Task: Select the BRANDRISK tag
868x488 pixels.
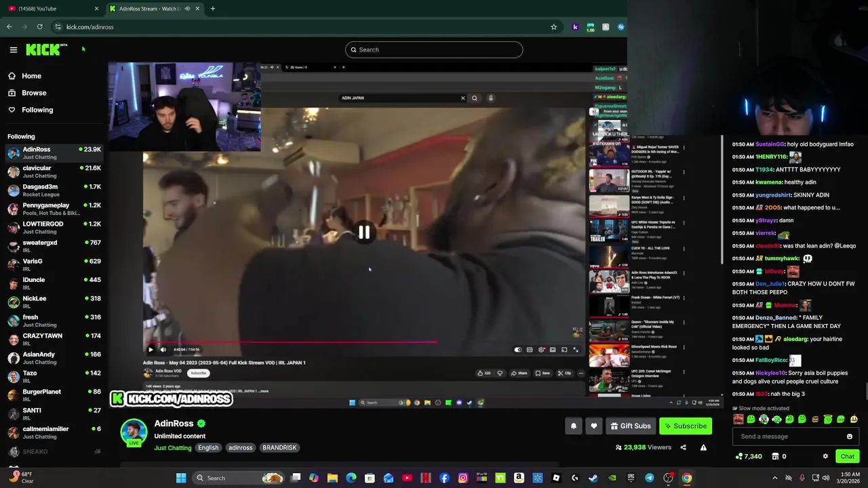Action: point(279,448)
